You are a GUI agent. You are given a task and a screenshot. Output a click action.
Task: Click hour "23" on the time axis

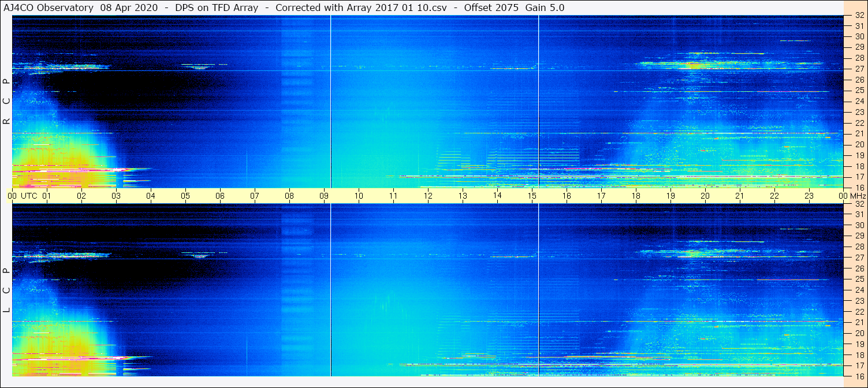pyautogui.click(x=809, y=196)
